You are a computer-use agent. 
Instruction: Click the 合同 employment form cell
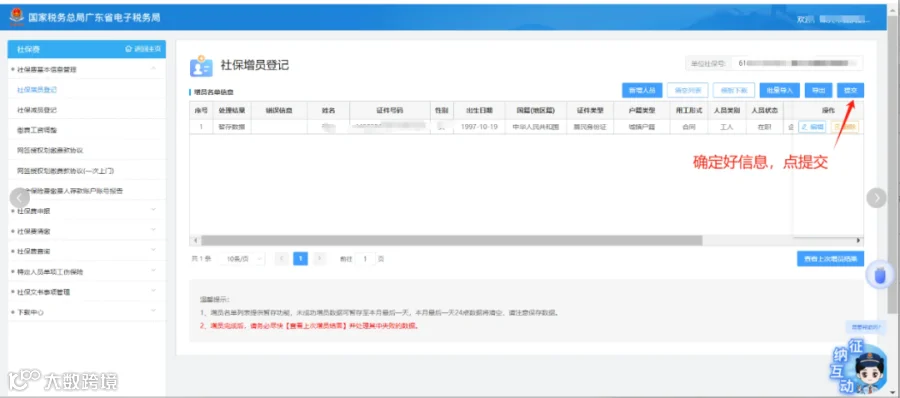click(x=689, y=127)
